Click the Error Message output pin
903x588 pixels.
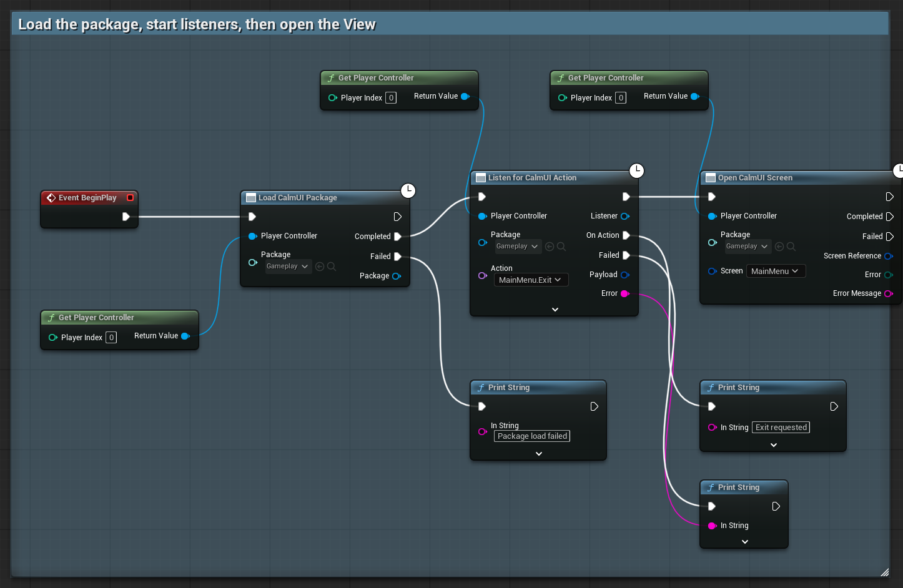click(x=888, y=293)
